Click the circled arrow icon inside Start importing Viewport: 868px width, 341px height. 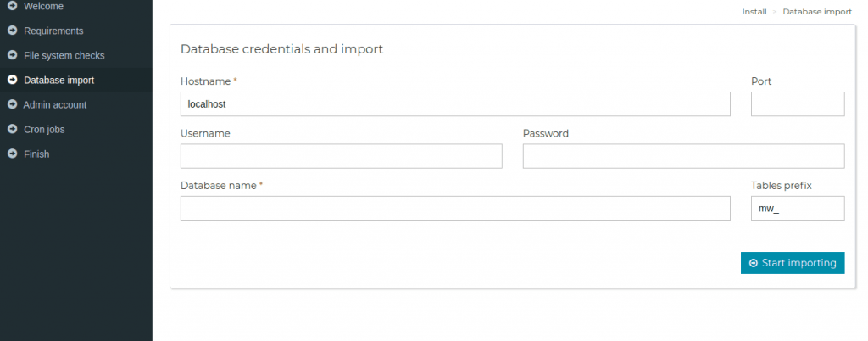[x=753, y=263]
